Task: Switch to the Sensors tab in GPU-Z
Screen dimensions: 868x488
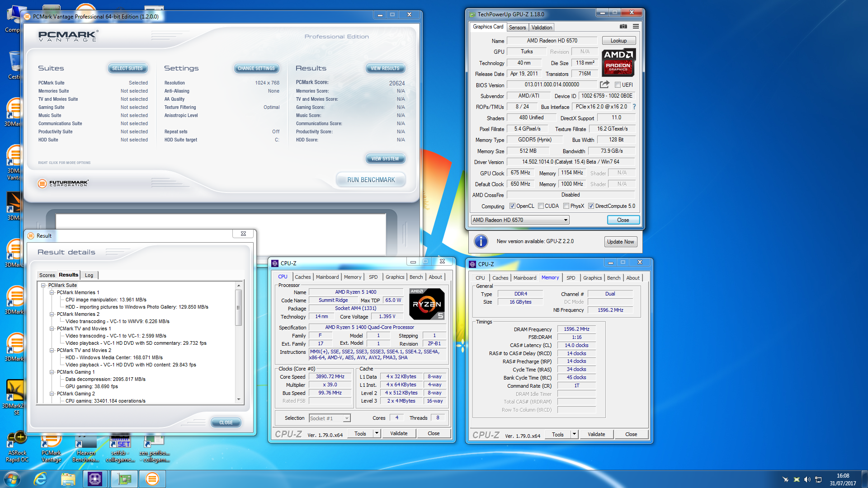Action: pyautogui.click(x=517, y=28)
